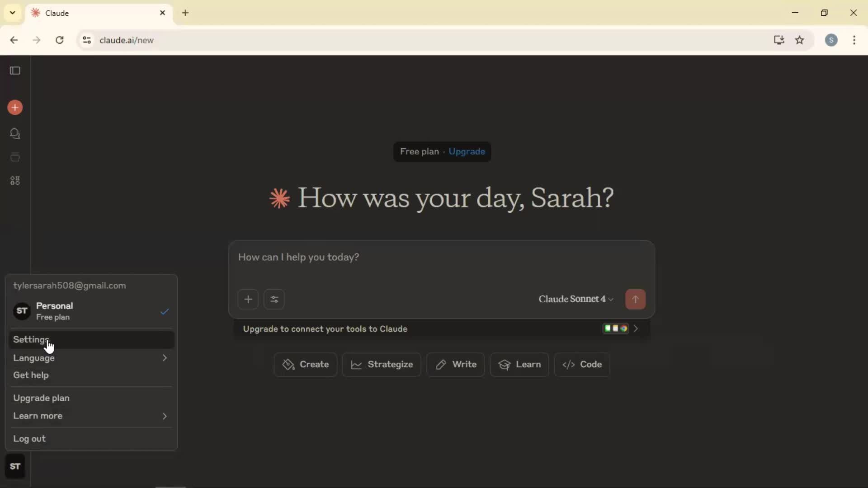Screen dimensions: 868x488
Task: Click the tylersarah508@gmail.com email text
Action: click(70, 286)
